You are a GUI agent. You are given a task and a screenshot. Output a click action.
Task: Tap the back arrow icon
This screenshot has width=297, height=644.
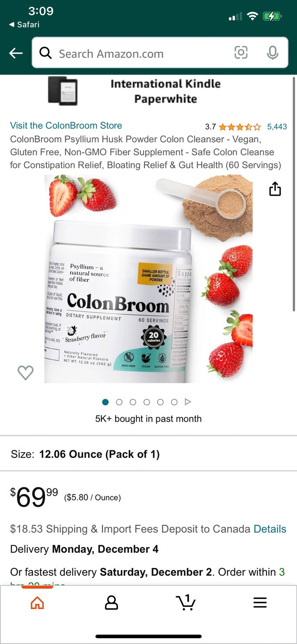pyautogui.click(x=16, y=54)
